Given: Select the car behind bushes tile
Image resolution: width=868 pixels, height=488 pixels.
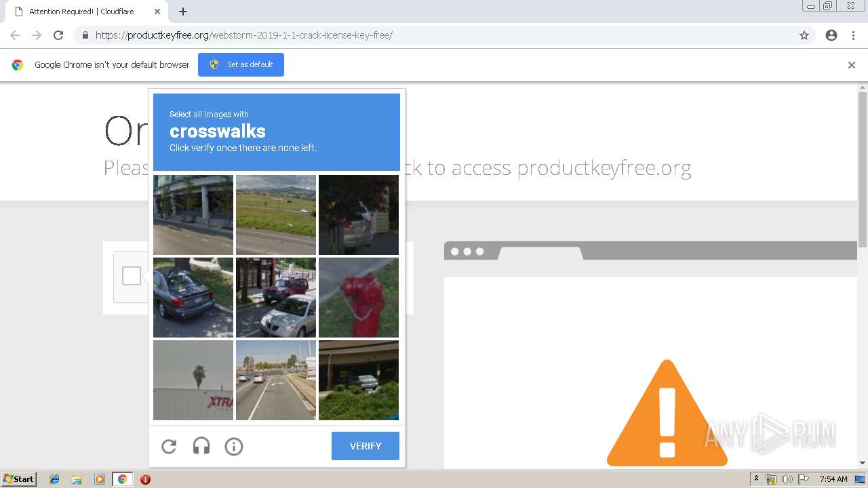Looking at the screenshot, I should point(359,380).
